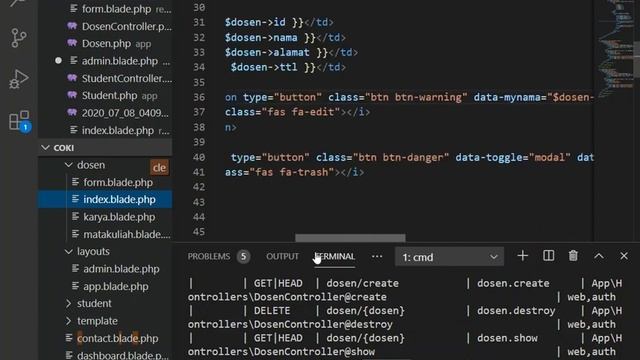Click dosen/create URI in terminal
The height and width of the screenshot is (360, 640).
click(362, 283)
